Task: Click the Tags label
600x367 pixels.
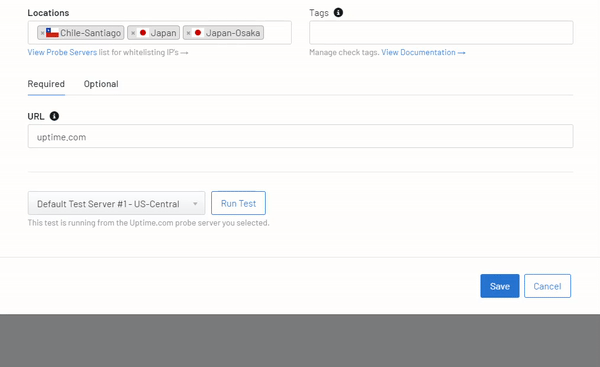Action: pyautogui.click(x=319, y=13)
